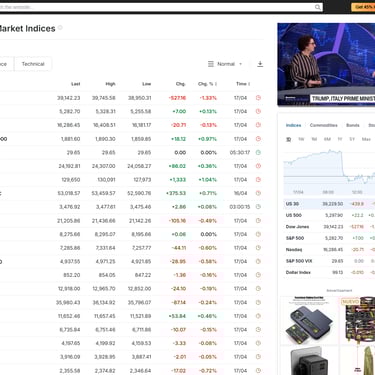Select the 1D chart range
Viewport: 375px width, 375px height.
click(289, 139)
